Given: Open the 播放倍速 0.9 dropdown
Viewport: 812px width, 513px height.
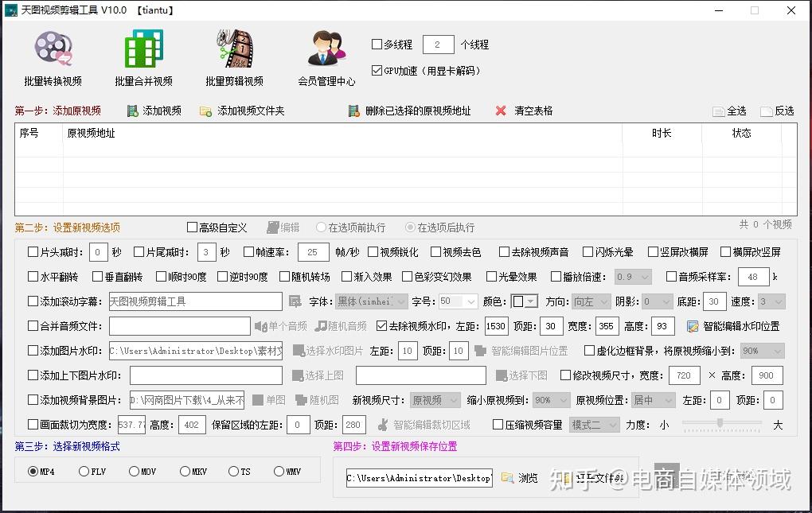Looking at the screenshot, I should point(634,277).
